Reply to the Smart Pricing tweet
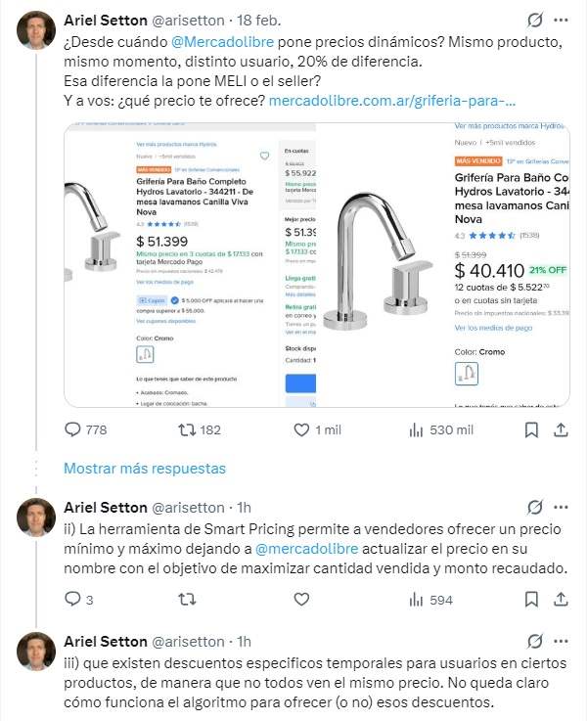This screenshot has height=721, width=588. coord(72,600)
